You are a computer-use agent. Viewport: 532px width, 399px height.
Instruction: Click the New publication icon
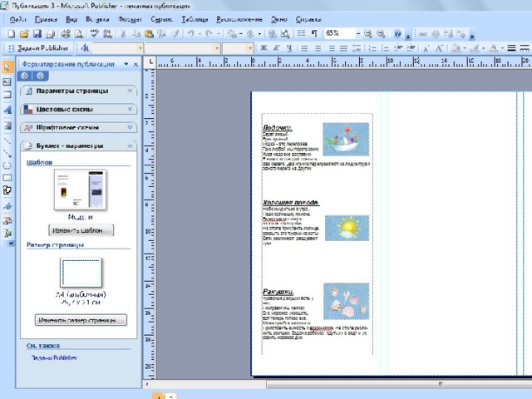10,33
